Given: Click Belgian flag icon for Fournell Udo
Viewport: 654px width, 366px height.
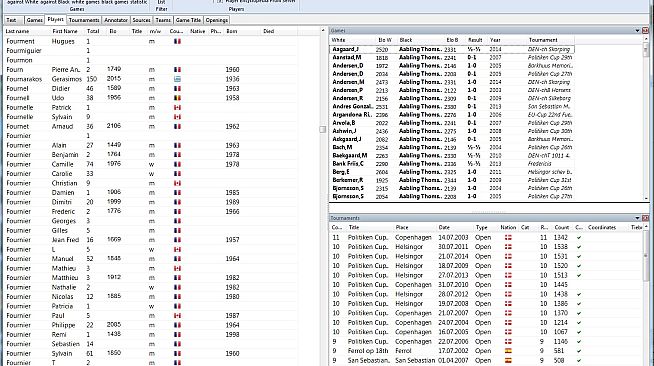Looking at the screenshot, I should (177, 98).
